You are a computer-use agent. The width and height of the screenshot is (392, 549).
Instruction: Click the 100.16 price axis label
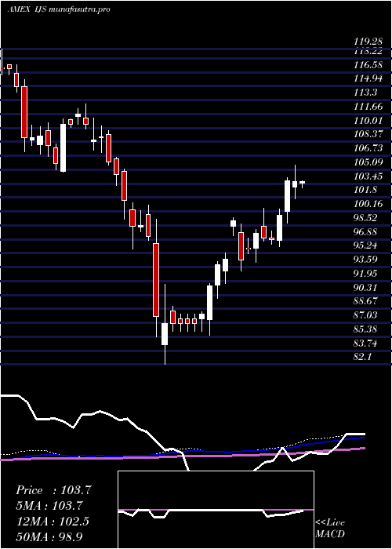point(368,204)
